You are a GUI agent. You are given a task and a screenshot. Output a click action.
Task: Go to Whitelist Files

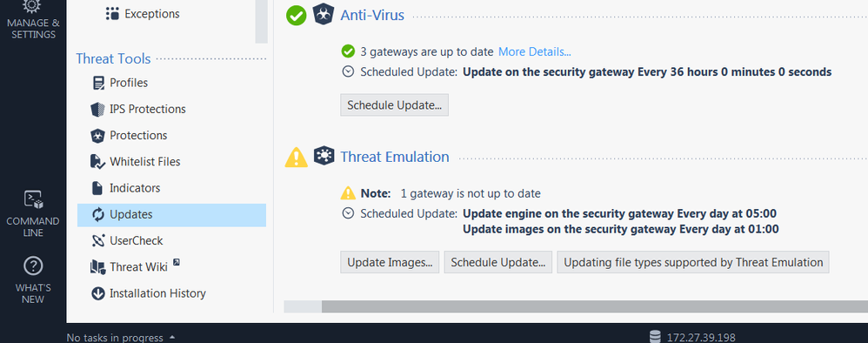[x=136, y=162]
